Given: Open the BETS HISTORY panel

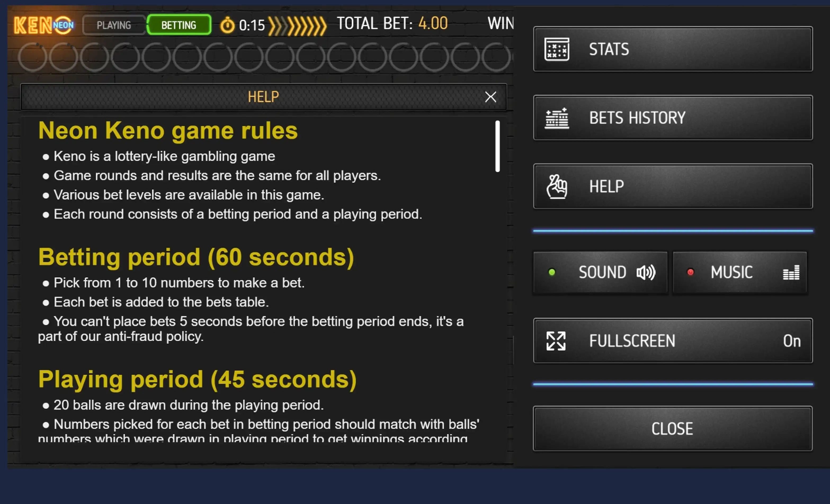Looking at the screenshot, I should tap(673, 118).
